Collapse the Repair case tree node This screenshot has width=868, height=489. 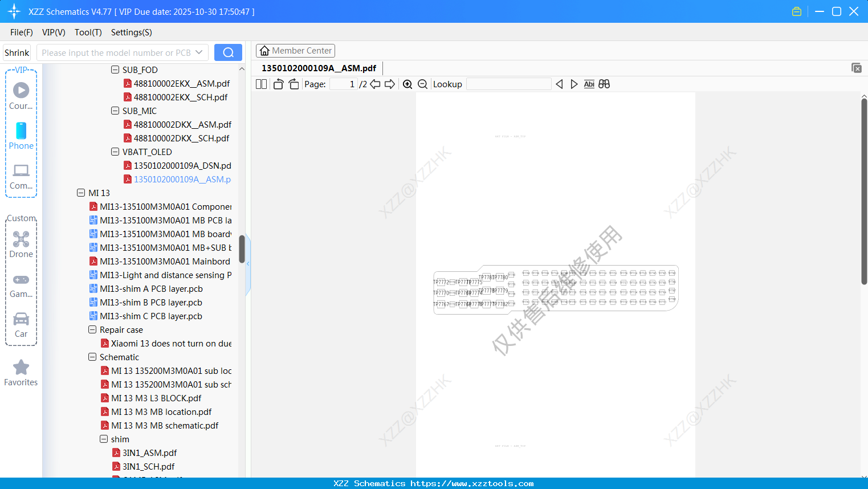[x=92, y=329]
